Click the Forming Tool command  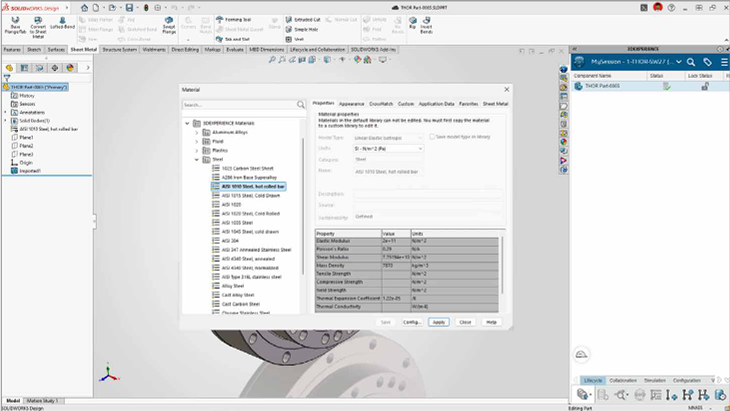[x=233, y=20]
